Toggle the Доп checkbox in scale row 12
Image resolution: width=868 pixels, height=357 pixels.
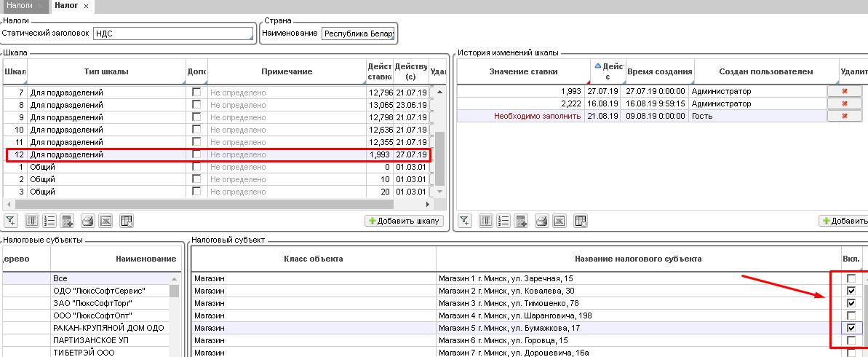pos(196,154)
